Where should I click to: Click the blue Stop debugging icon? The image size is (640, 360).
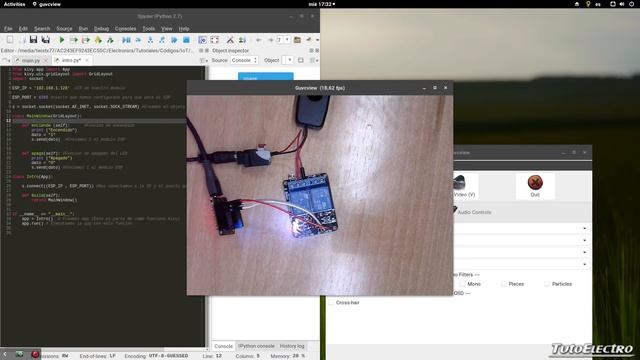186,40
